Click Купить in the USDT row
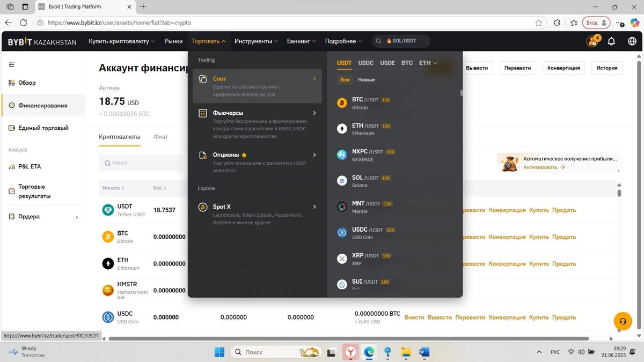The height and width of the screenshot is (362, 644). 539,210
